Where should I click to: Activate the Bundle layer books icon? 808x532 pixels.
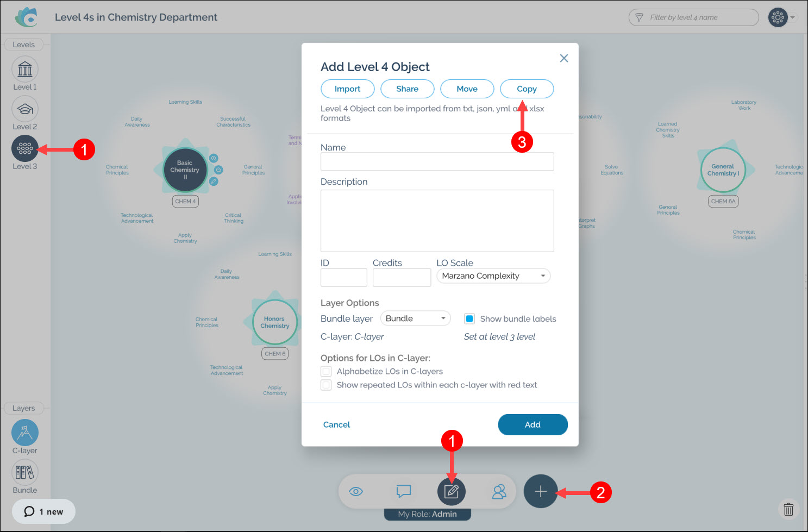click(25, 472)
